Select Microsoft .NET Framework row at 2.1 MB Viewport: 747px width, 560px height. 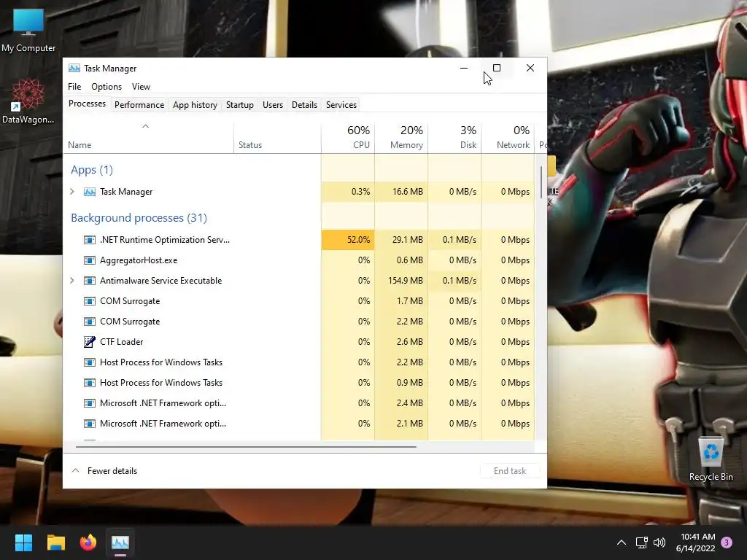(299, 424)
